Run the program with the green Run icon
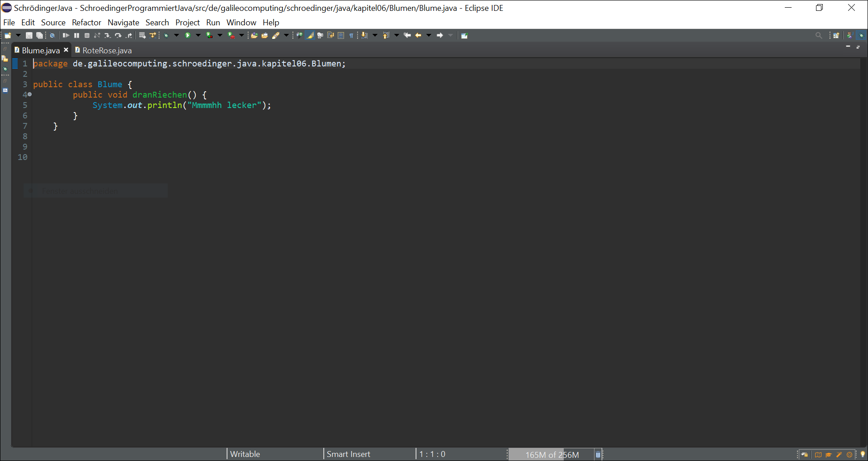 pyautogui.click(x=189, y=35)
